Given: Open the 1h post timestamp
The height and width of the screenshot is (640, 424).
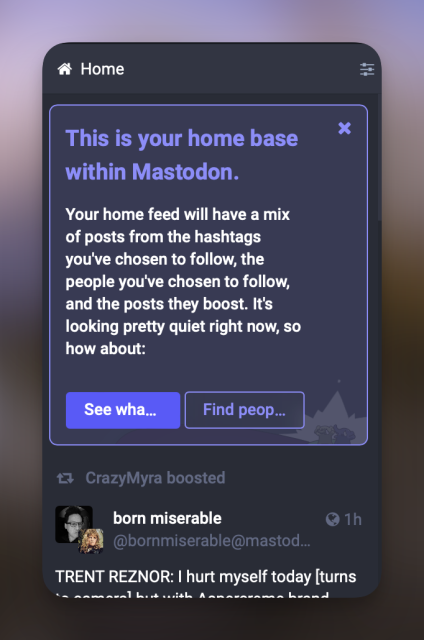Looking at the screenshot, I should [x=353, y=519].
